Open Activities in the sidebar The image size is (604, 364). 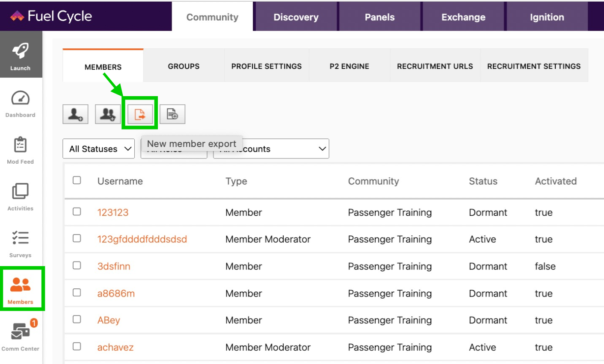coord(21,197)
